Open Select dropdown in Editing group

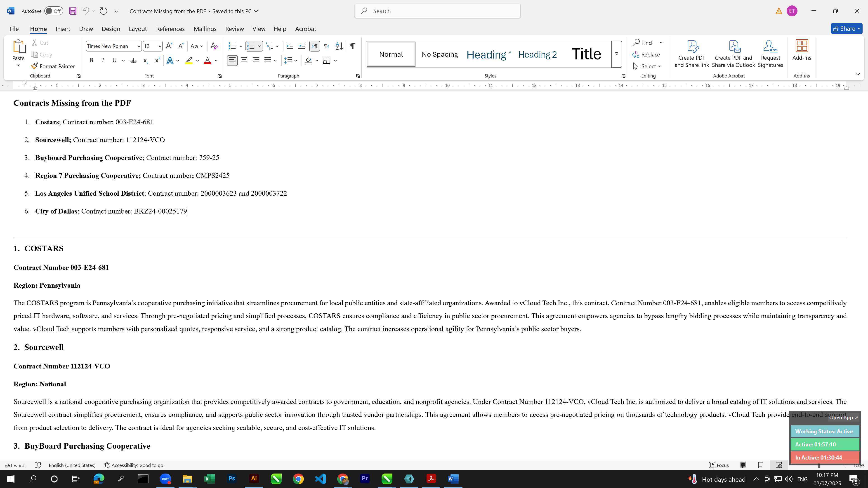pyautogui.click(x=647, y=66)
